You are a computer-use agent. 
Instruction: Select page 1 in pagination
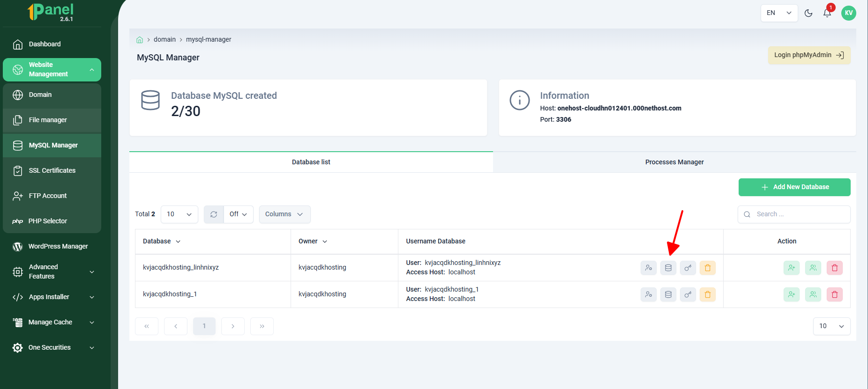pos(204,326)
